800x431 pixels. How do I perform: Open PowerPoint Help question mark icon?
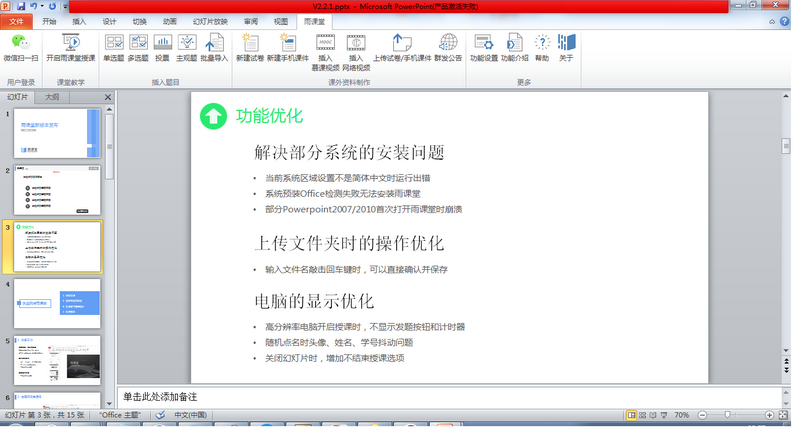784,21
